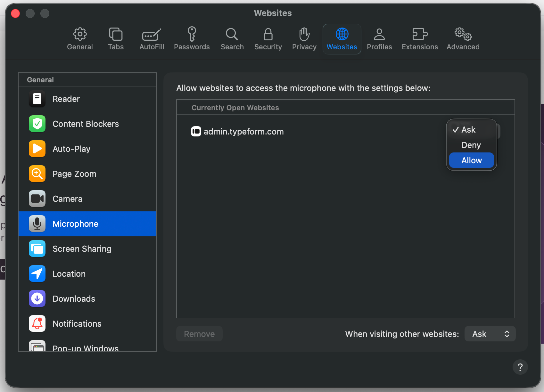Open the Advanced gears tab

[x=463, y=39]
